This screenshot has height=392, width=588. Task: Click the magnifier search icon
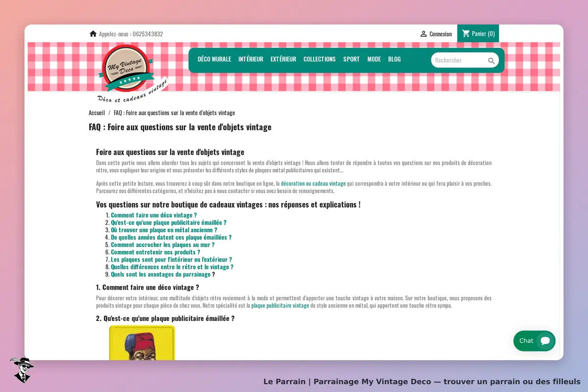(x=491, y=61)
